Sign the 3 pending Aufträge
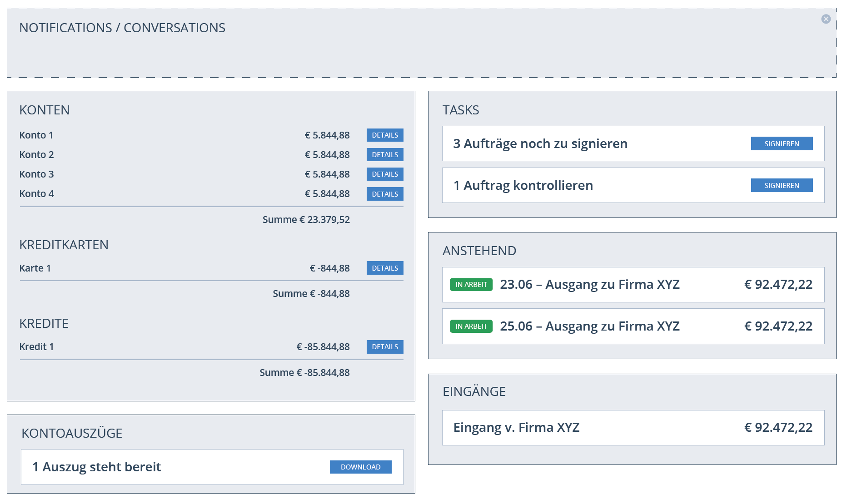The height and width of the screenshot is (504, 847). coord(781,144)
